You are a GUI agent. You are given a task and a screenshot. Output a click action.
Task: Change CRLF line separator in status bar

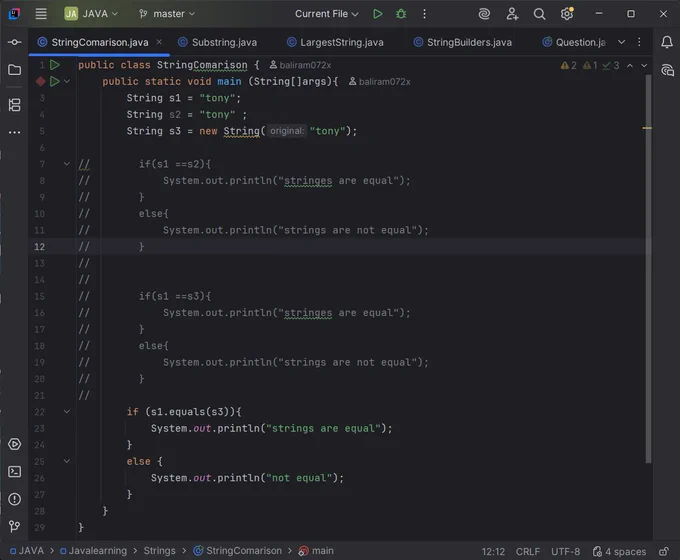pyautogui.click(x=528, y=551)
